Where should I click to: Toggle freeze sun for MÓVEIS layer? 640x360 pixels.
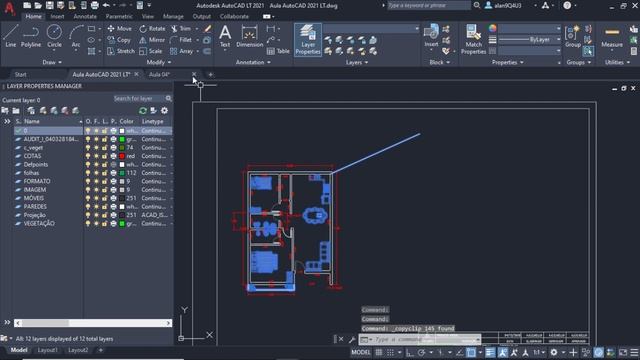[96, 198]
